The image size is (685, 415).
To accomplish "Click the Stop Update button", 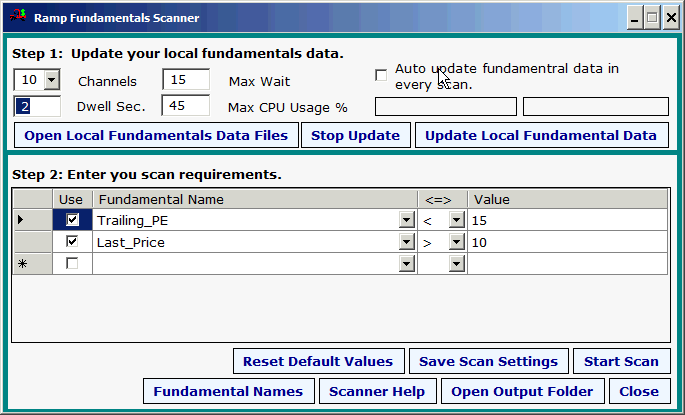I will click(356, 135).
